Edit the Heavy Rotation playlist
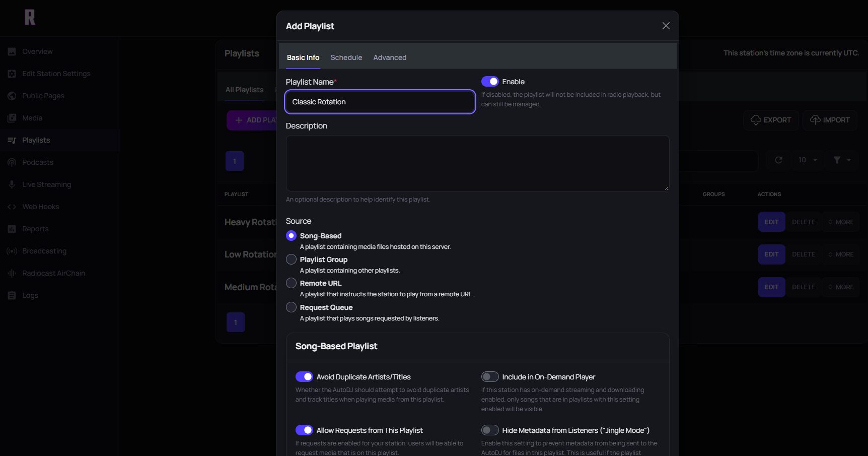This screenshot has height=456, width=868. [771, 222]
